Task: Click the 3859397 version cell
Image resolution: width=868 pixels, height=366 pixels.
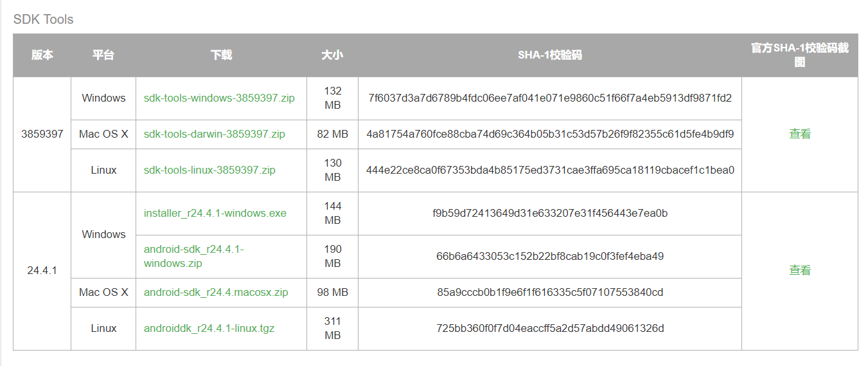Action: pyautogui.click(x=42, y=134)
